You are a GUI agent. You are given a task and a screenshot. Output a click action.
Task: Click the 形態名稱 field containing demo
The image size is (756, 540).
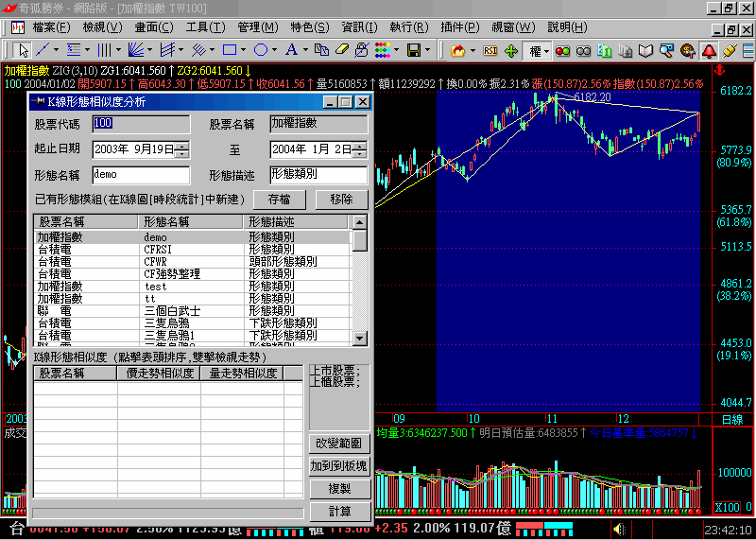141,175
